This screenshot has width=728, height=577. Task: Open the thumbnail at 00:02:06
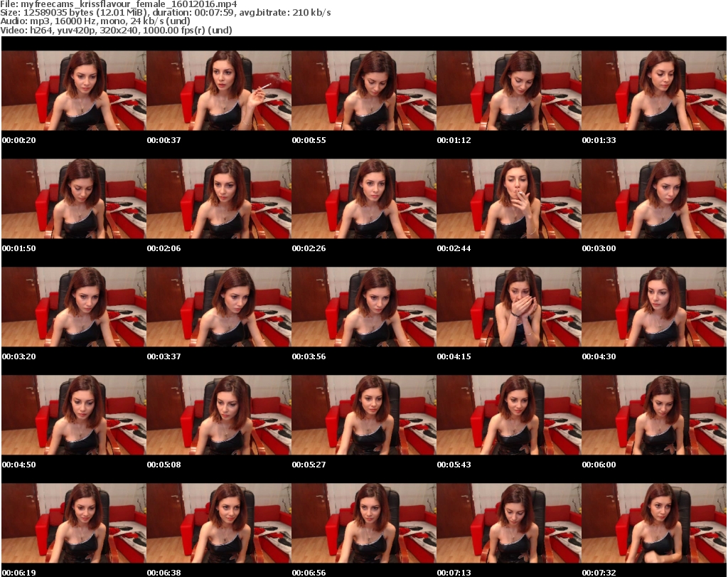tap(219, 198)
